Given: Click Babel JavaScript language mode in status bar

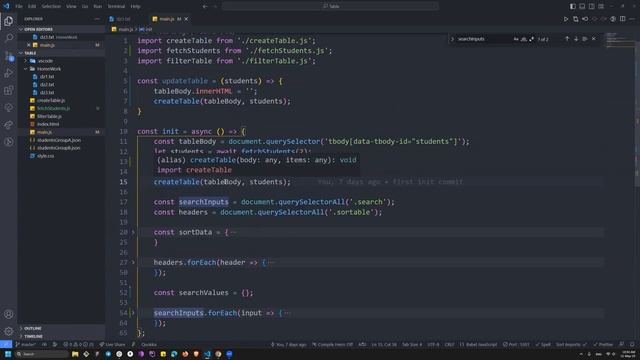Looking at the screenshot, I should pos(478,344).
